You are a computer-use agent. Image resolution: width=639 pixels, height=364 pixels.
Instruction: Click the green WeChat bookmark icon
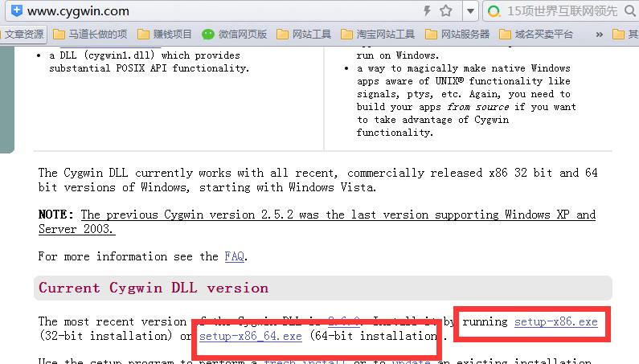click(208, 35)
